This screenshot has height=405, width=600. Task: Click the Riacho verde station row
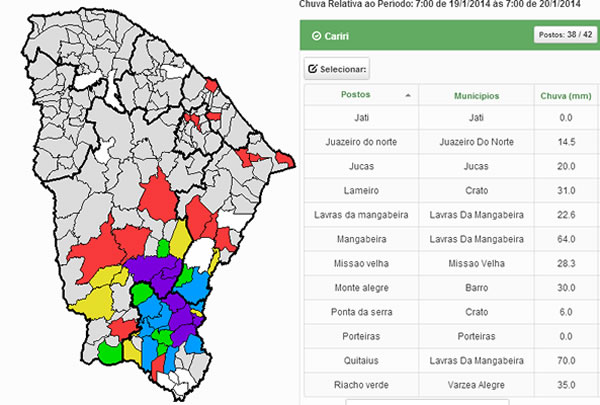(362, 383)
